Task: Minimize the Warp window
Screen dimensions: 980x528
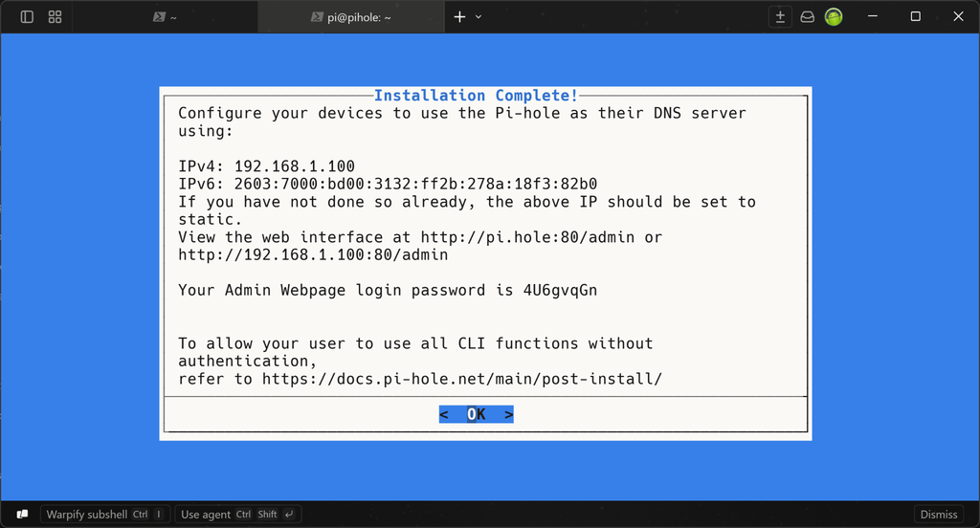Action: (873, 16)
